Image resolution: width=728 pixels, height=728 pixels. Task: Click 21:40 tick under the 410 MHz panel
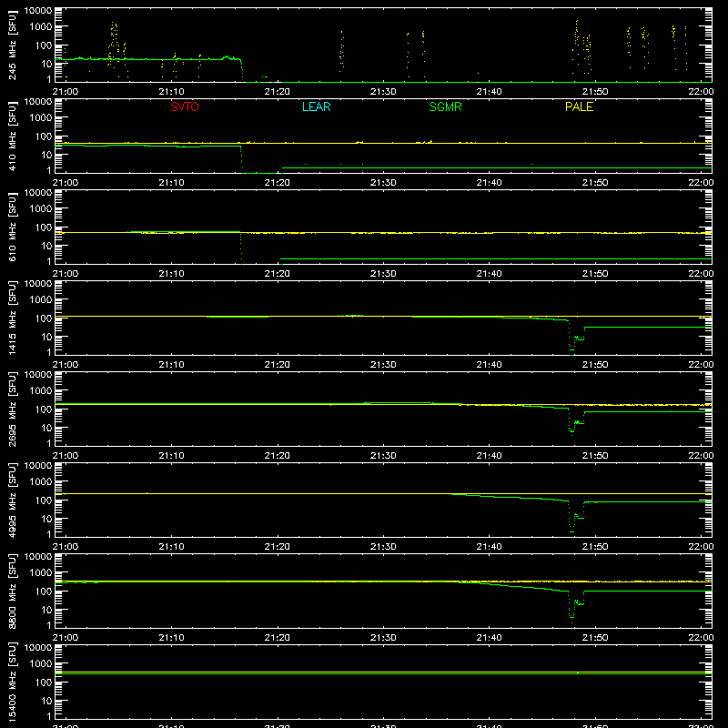[489, 183]
